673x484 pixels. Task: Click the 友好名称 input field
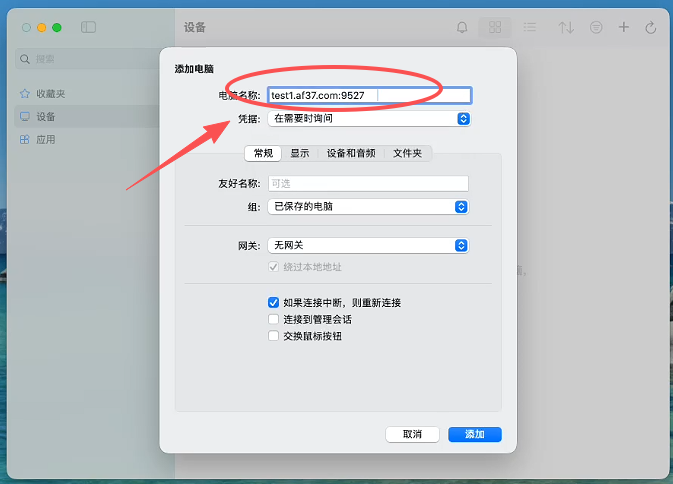click(x=368, y=183)
